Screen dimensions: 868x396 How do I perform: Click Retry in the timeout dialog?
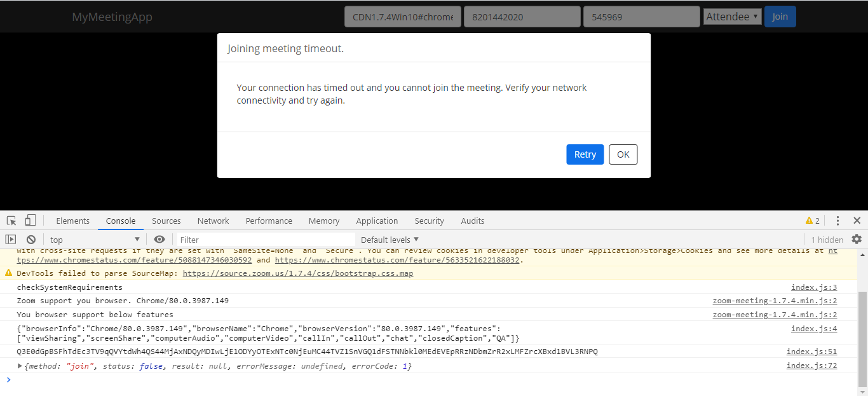pos(585,154)
